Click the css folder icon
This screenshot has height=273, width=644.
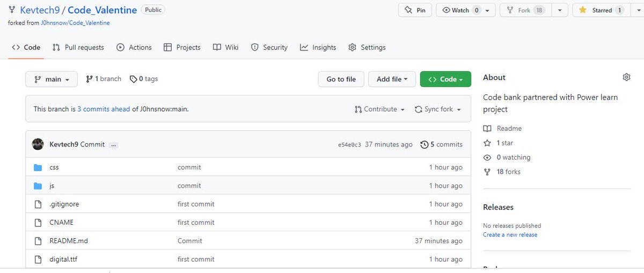pos(38,167)
